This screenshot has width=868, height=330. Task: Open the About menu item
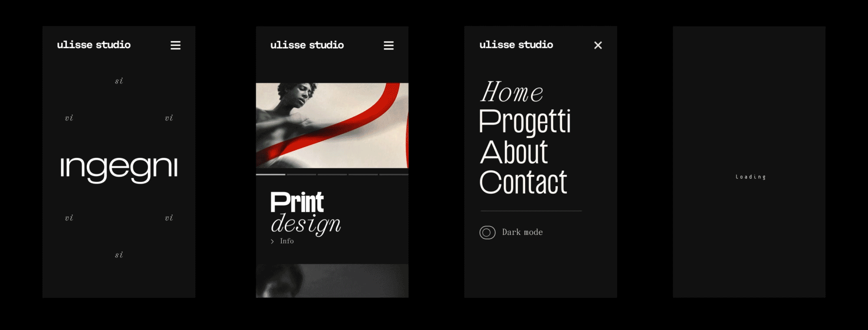coord(514,152)
